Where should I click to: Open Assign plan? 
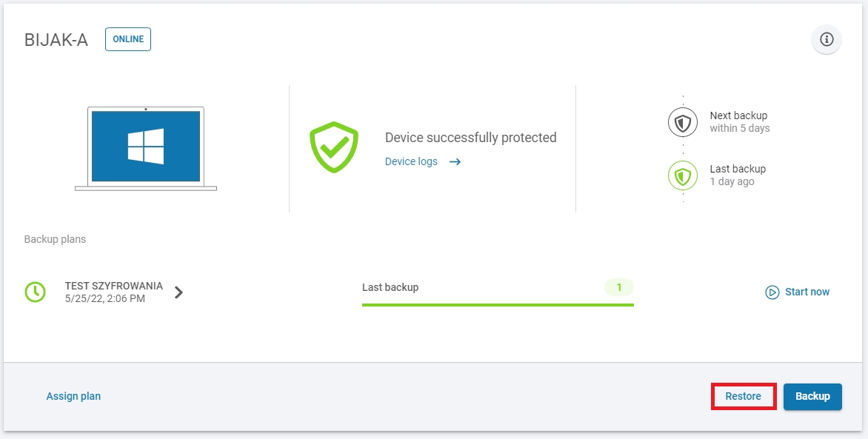pyautogui.click(x=73, y=396)
